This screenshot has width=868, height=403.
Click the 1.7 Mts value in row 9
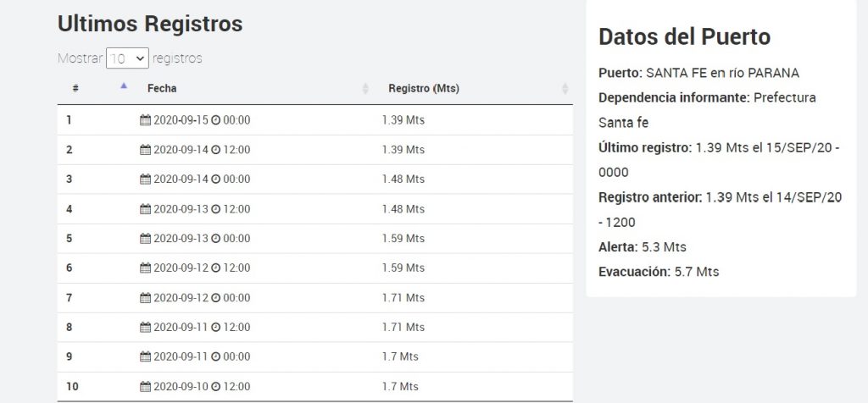pyautogui.click(x=400, y=356)
